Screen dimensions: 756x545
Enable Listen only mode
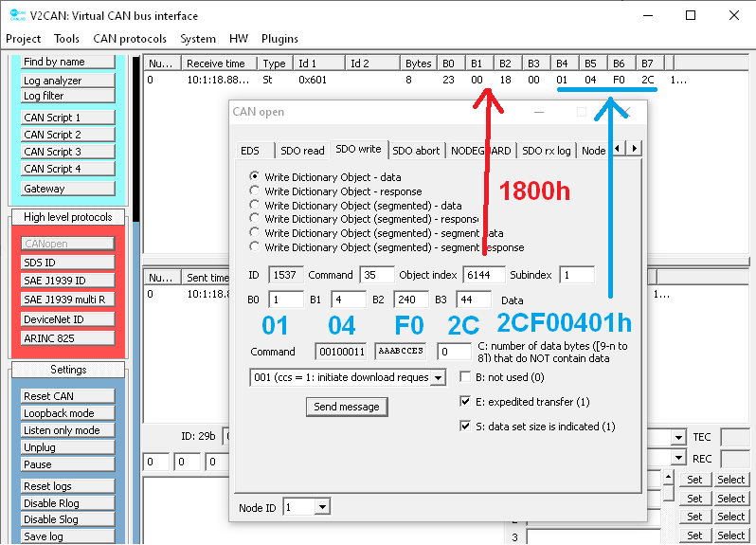(67, 430)
